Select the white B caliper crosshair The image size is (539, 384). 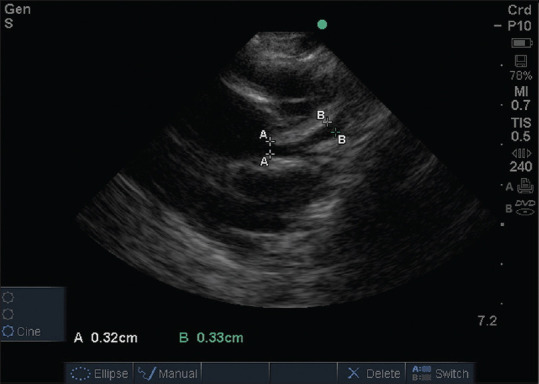pyautogui.click(x=327, y=121)
